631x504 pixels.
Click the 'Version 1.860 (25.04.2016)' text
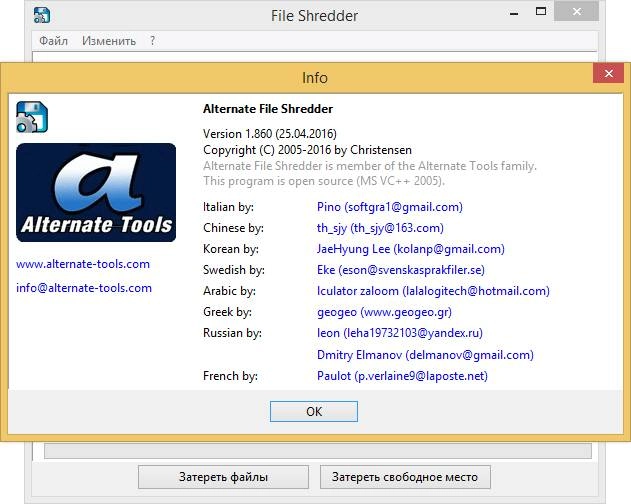pos(270,134)
